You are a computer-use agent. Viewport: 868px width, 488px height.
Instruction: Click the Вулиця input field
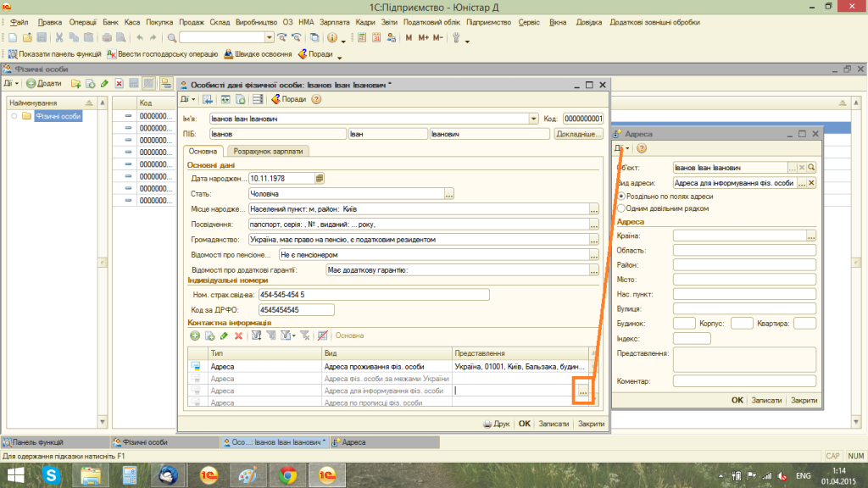point(744,309)
